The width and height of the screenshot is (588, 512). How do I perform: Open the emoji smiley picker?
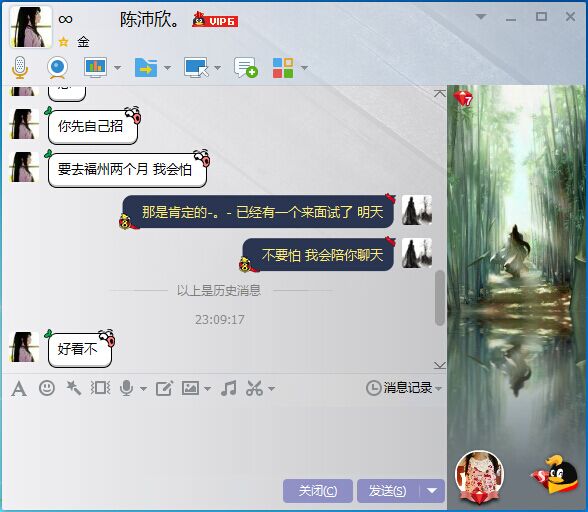click(47, 388)
